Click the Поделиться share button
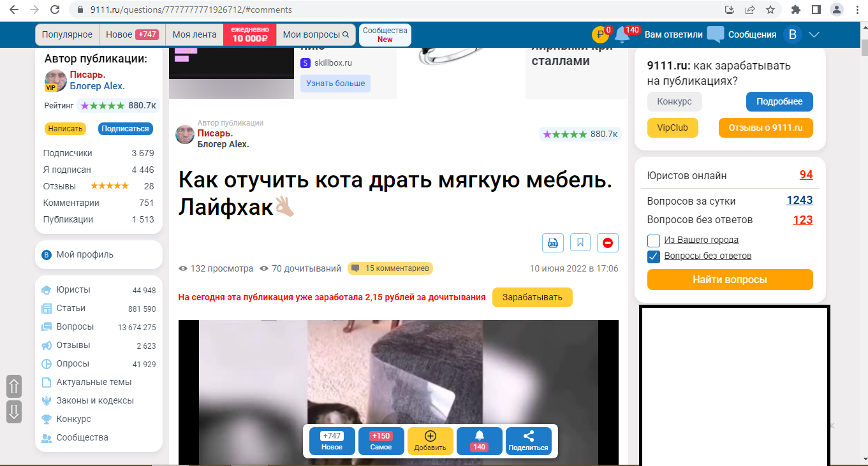868x466 pixels. click(529, 441)
